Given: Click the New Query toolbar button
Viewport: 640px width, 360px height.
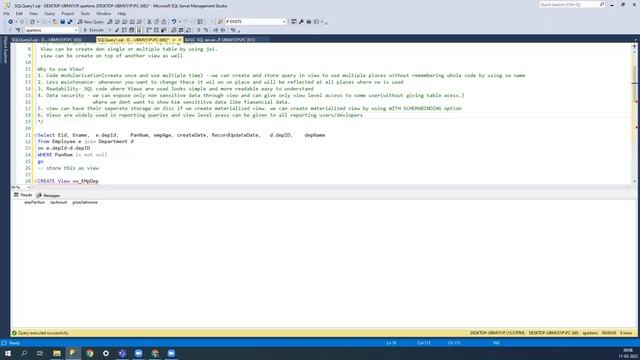Looking at the screenshot, I should click(91, 22).
